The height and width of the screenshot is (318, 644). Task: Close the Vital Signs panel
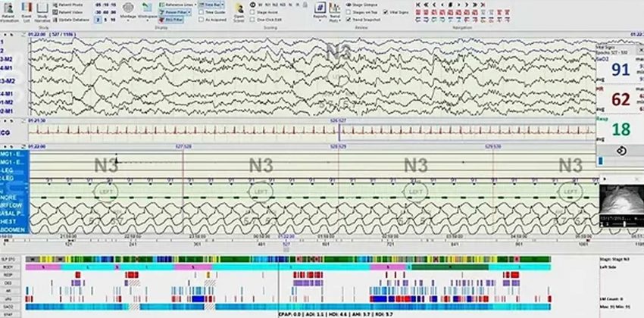pyautogui.click(x=641, y=49)
